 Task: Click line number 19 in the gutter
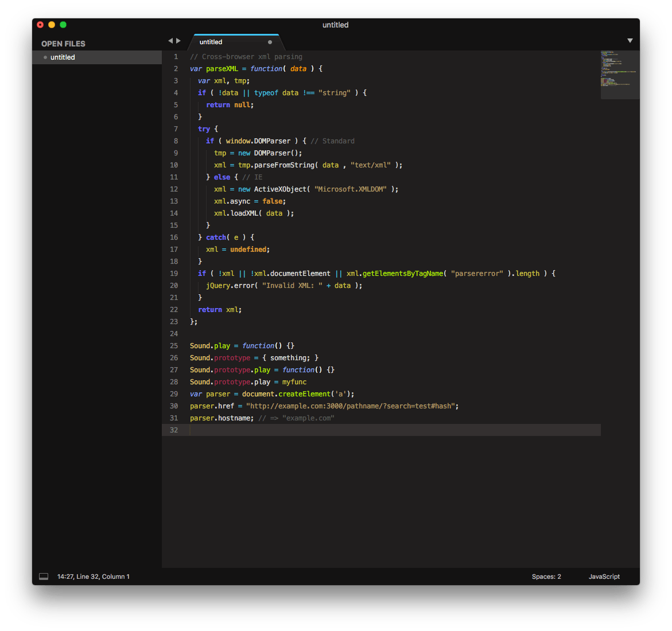[174, 273]
